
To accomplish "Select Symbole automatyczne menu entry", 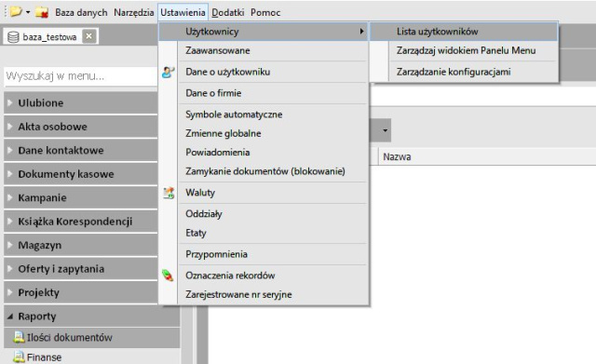I will pos(264,115).
